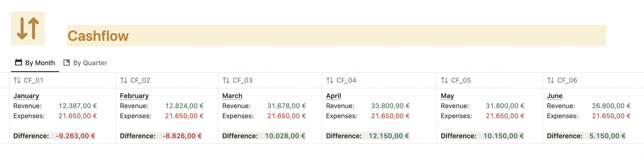The height and width of the screenshot is (159, 644).
Task: Switch to the By Quarter view
Action: [x=85, y=63]
